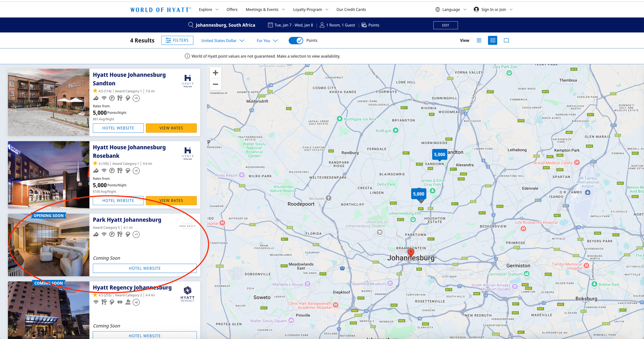
Task: Select split list and map view
Action: (x=492, y=41)
